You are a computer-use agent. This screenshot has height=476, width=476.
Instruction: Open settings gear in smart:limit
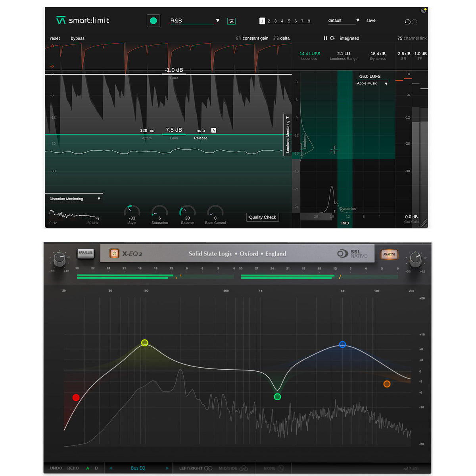[x=423, y=11]
